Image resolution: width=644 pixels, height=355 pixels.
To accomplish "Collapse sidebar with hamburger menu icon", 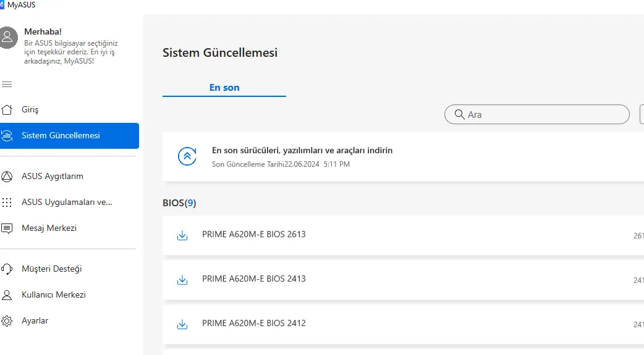I will click(7, 85).
